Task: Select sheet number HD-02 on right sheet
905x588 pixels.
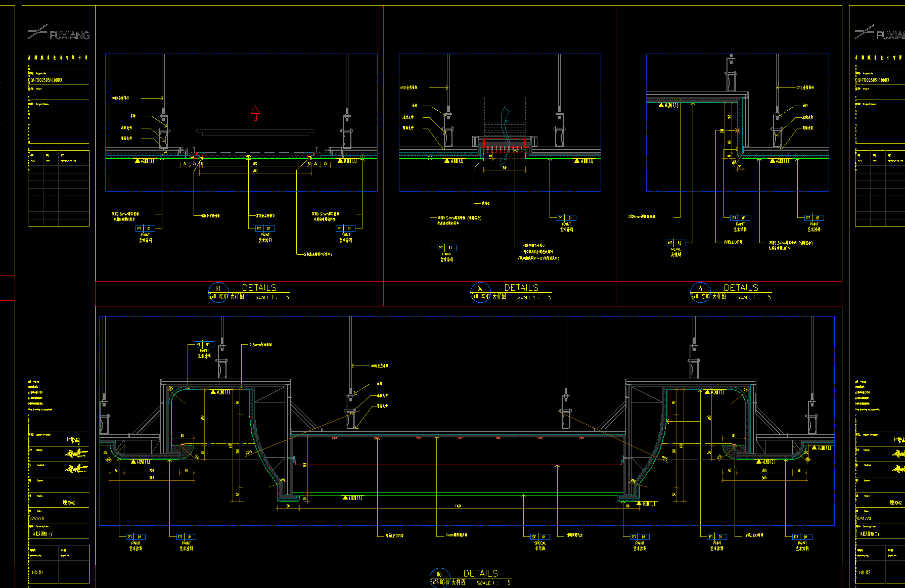Action: pyautogui.click(x=865, y=573)
